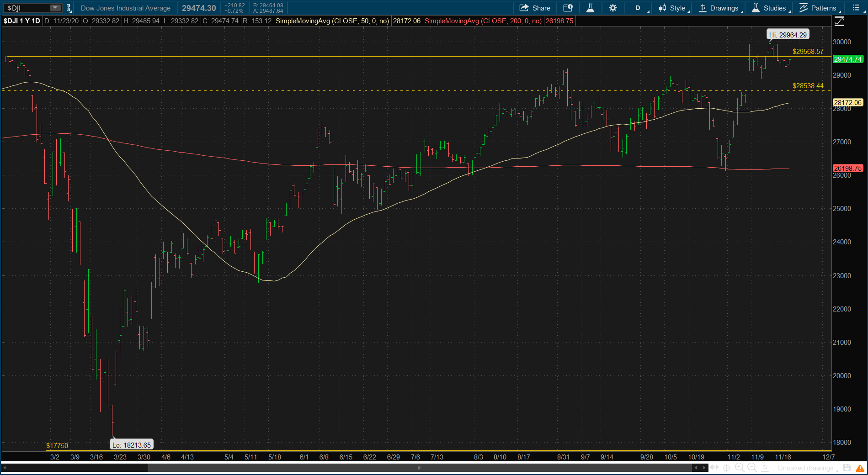The width and height of the screenshot is (868, 475).
Task: Click the 3/23 date on time axis
Action: [120, 457]
